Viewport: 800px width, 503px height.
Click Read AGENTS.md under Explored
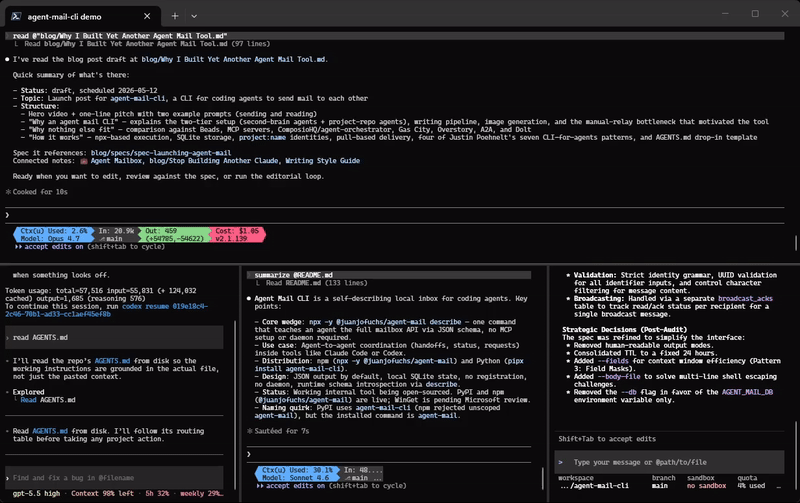[x=47, y=400]
